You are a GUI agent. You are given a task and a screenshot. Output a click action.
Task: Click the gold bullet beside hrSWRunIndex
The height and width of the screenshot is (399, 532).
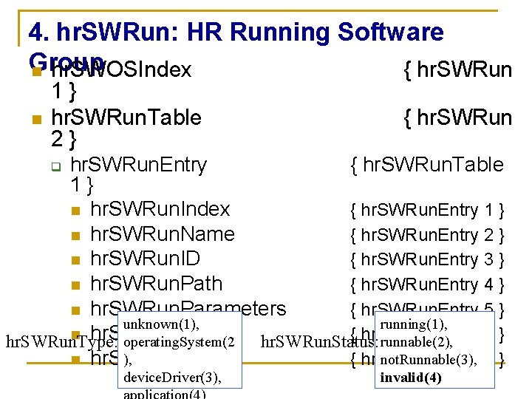pyautogui.click(x=75, y=211)
